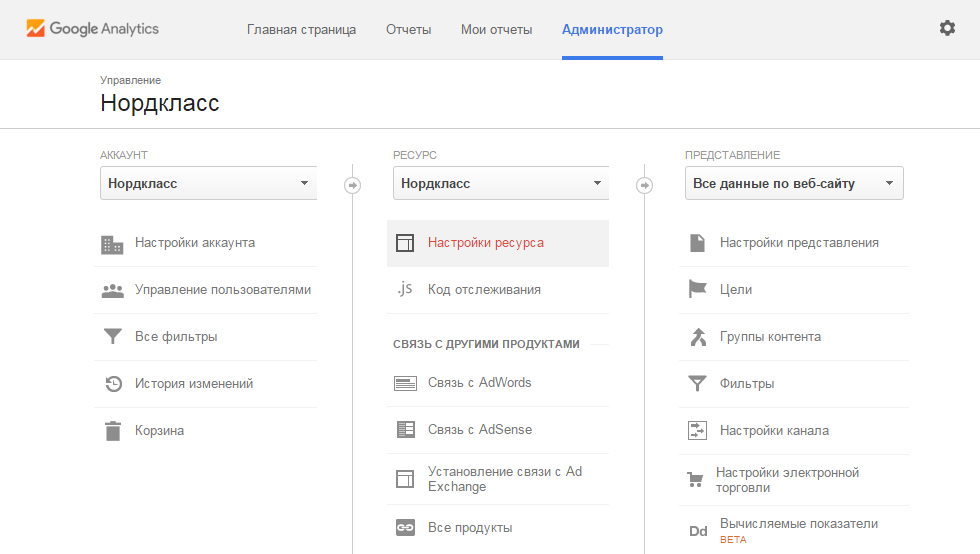Image resolution: width=980 pixels, height=554 pixels.
Task: Click the trash bin icon
Action: point(113,431)
